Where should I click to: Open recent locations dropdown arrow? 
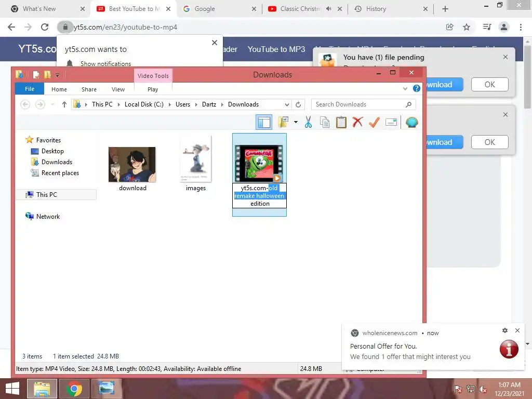(x=52, y=104)
